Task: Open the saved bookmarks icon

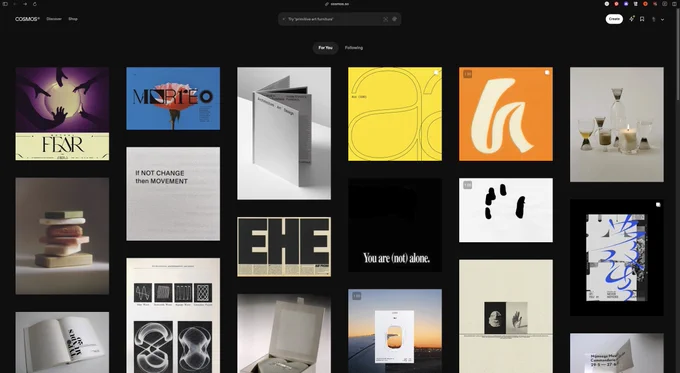Action: 642,19
